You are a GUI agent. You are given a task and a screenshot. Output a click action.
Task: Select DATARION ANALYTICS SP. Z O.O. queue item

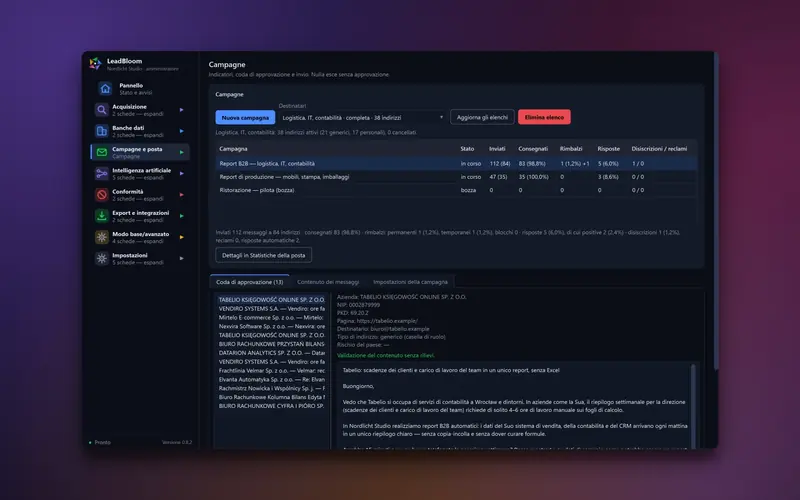[x=271, y=353]
